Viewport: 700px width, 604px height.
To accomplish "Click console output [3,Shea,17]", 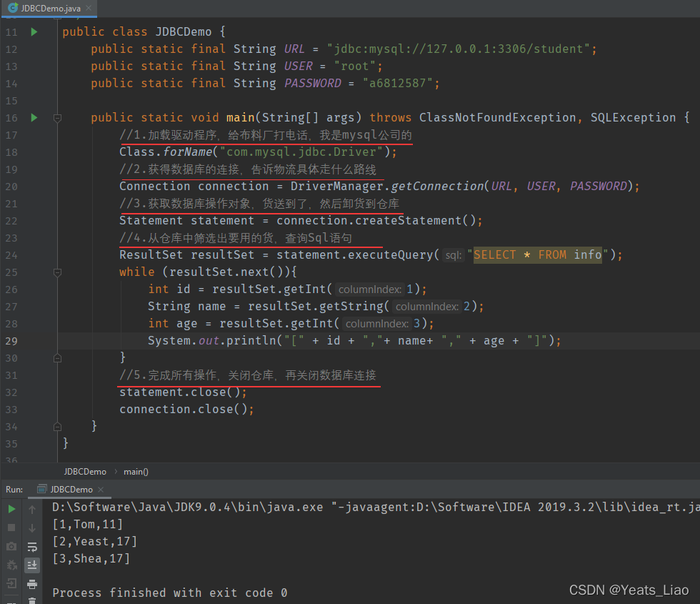I will point(91,558).
